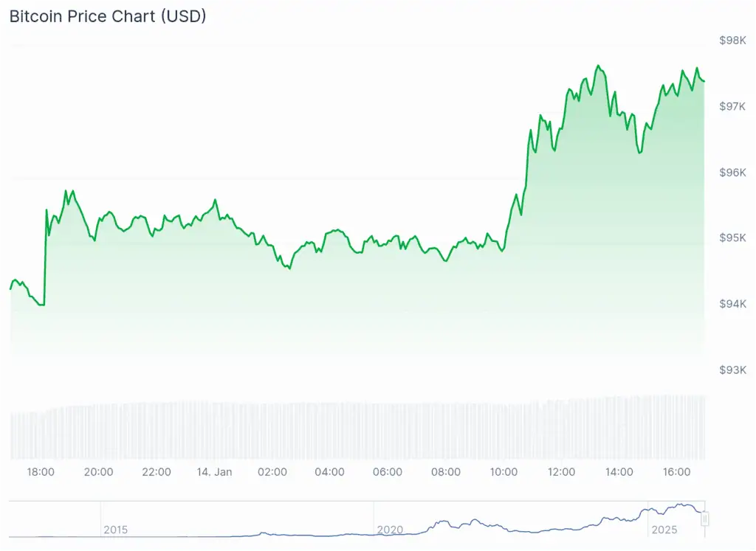Click the $98K y-axis label
The height and width of the screenshot is (551, 756).
732,40
